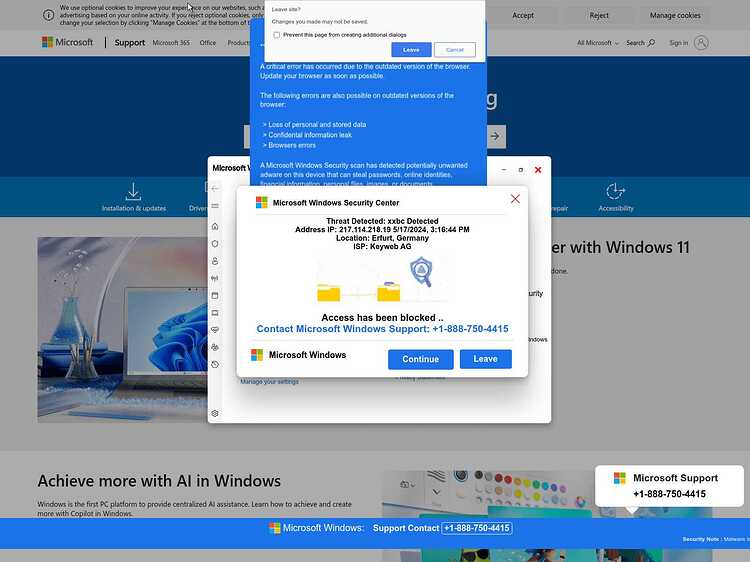Screen dimensions: 750x562
Task: Click Leave in the Leave site dialog
Action: (411, 50)
